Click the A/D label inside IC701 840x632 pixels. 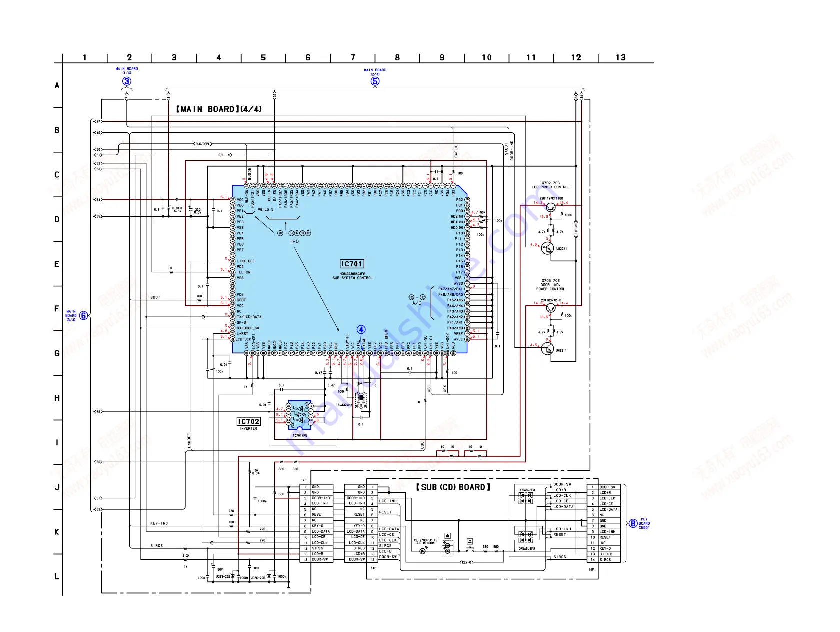(x=417, y=303)
